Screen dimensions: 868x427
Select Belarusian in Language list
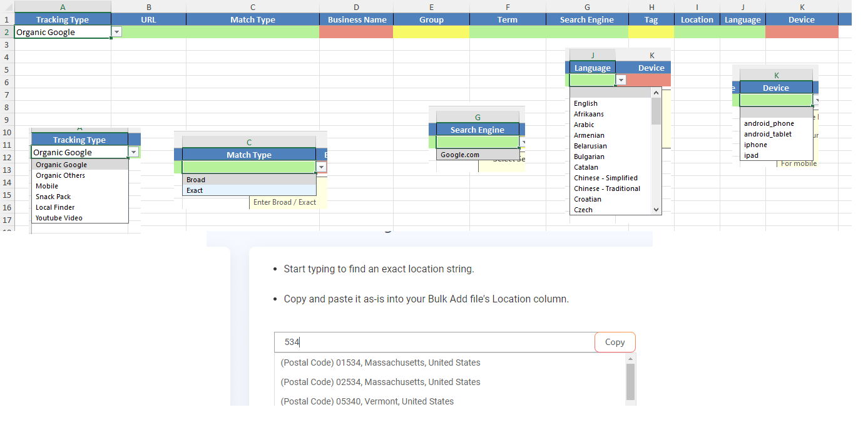click(x=611, y=147)
